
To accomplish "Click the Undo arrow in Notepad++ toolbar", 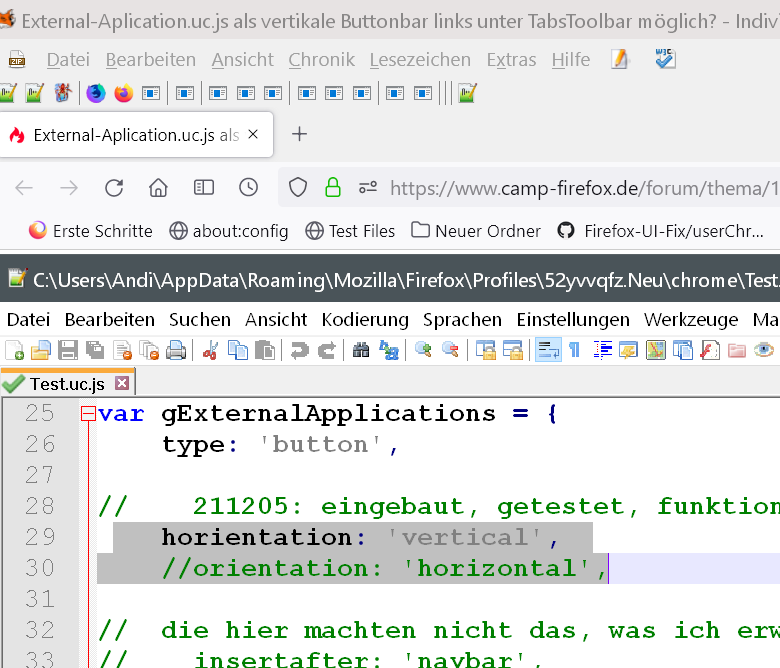I will (298, 350).
